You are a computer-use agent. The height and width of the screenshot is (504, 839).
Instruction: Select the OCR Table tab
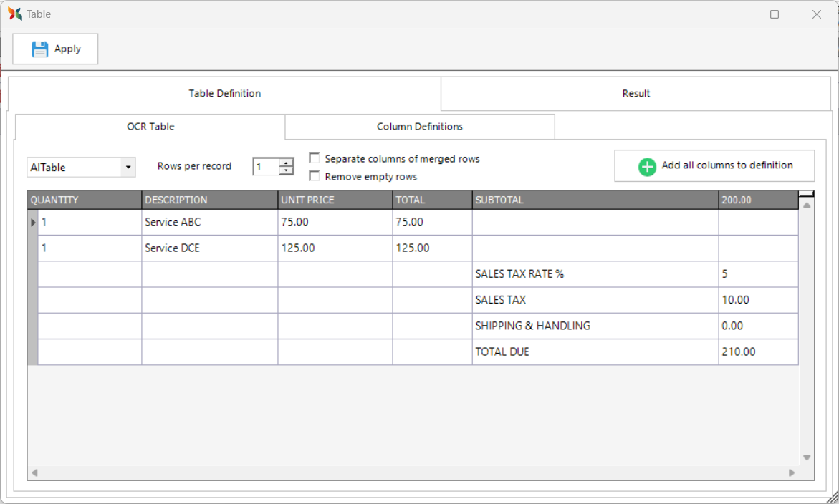(x=150, y=127)
